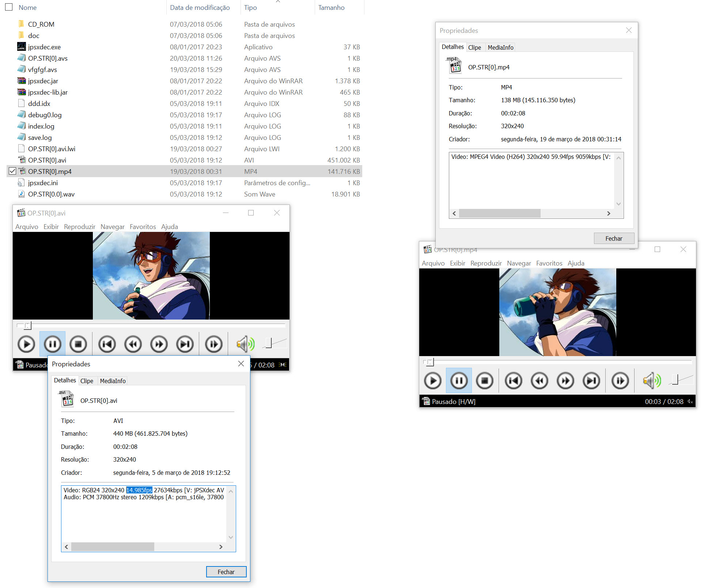Close the mp4 Propriedades dialog with X
Viewport: 704px width, 588px height.
click(x=629, y=30)
